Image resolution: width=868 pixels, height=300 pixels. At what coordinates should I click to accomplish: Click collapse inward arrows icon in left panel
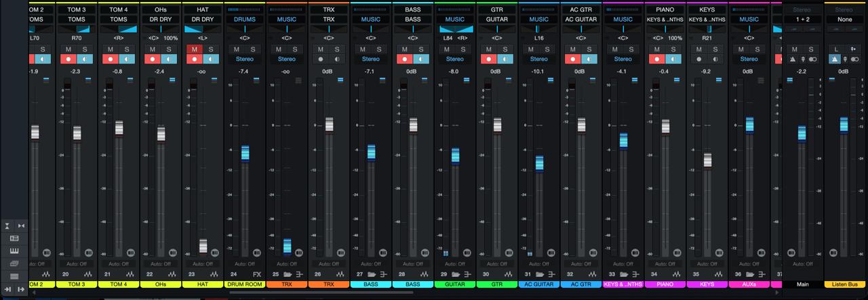[21, 226]
